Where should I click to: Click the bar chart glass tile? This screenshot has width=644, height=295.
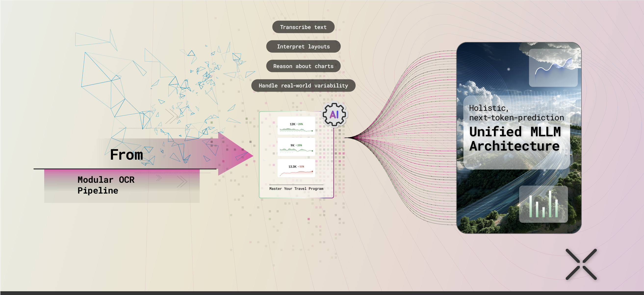tap(543, 204)
